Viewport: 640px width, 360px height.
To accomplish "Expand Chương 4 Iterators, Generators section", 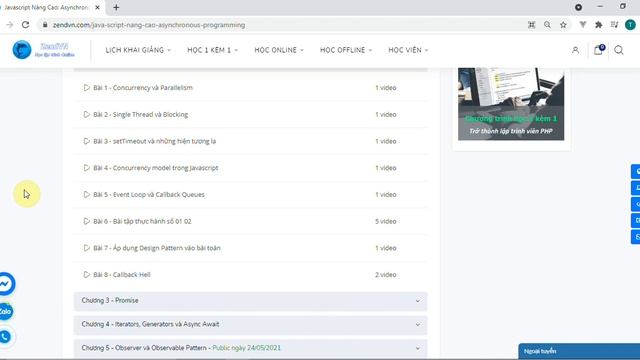I will coord(251,324).
